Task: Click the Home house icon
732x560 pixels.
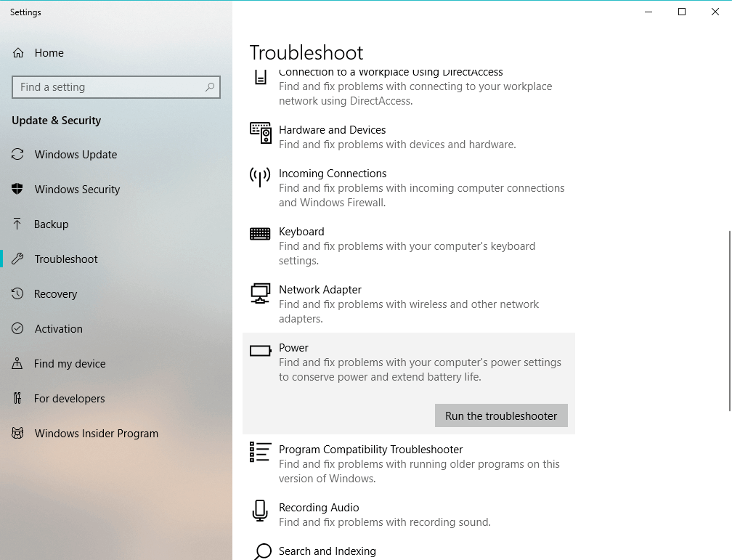Action: click(x=17, y=53)
